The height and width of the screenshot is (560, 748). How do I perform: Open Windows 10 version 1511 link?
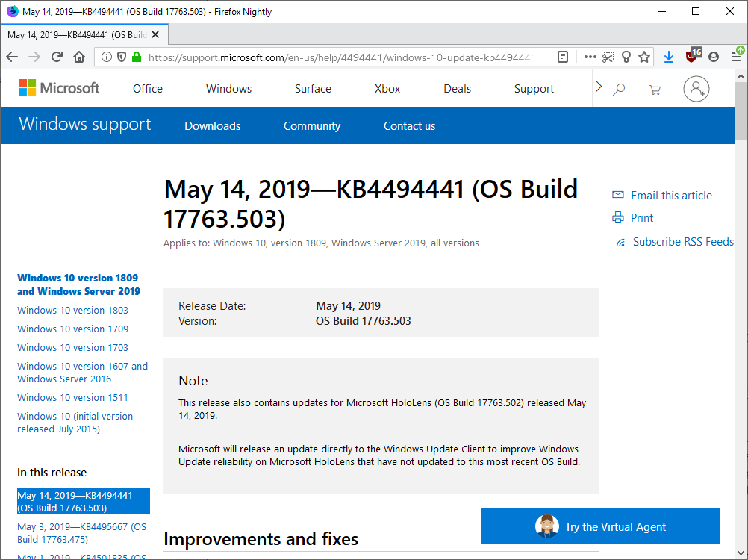(x=72, y=397)
